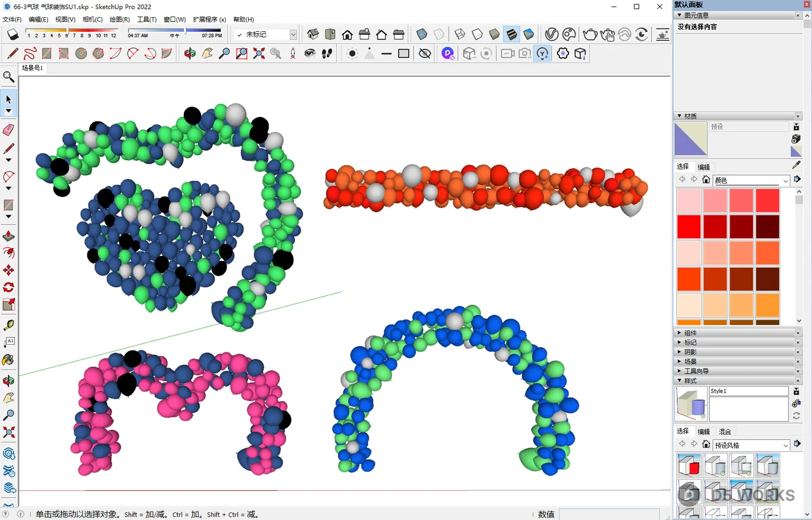Image resolution: width=812 pixels, height=520 pixels.
Task: Pick the bright red color swatch
Action: coord(688,227)
